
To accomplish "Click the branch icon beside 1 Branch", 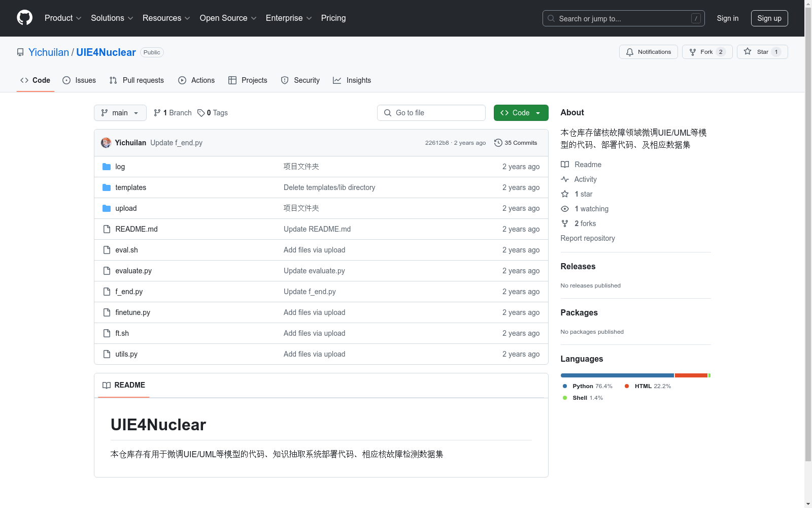I will (x=157, y=113).
